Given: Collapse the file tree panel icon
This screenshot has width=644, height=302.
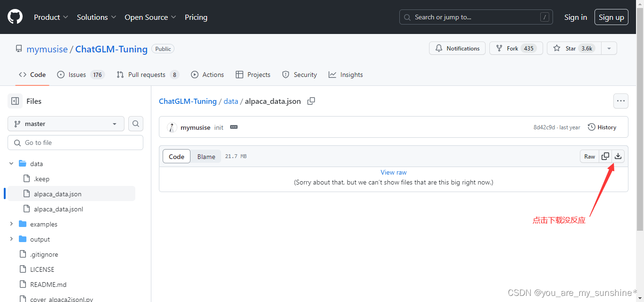Looking at the screenshot, I should pyautogui.click(x=15, y=101).
